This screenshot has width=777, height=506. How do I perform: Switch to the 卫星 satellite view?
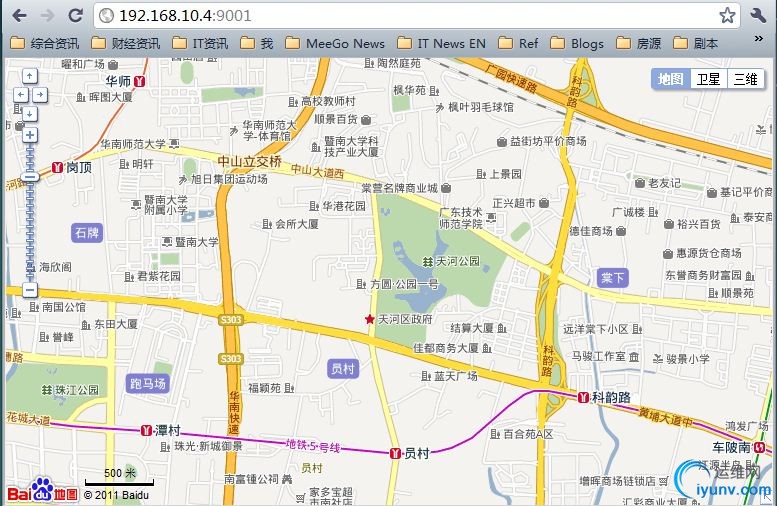coord(709,79)
